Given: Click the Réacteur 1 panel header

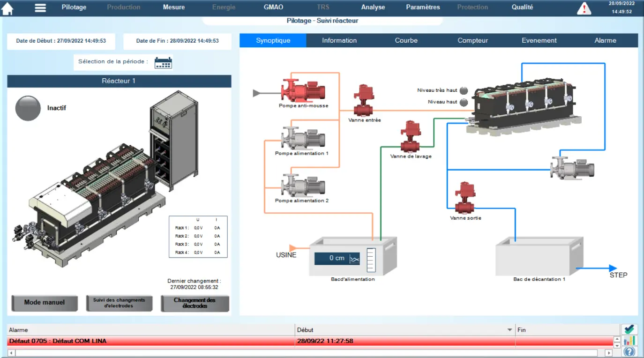Looking at the screenshot, I should pos(119,81).
